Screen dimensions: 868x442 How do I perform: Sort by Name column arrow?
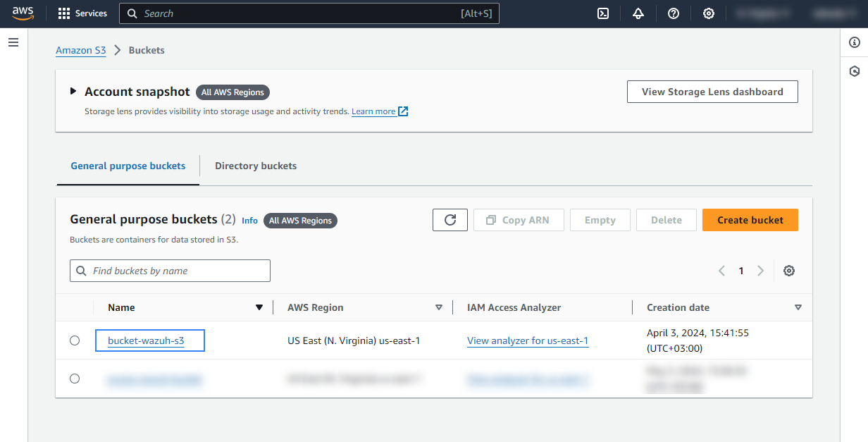259,307
